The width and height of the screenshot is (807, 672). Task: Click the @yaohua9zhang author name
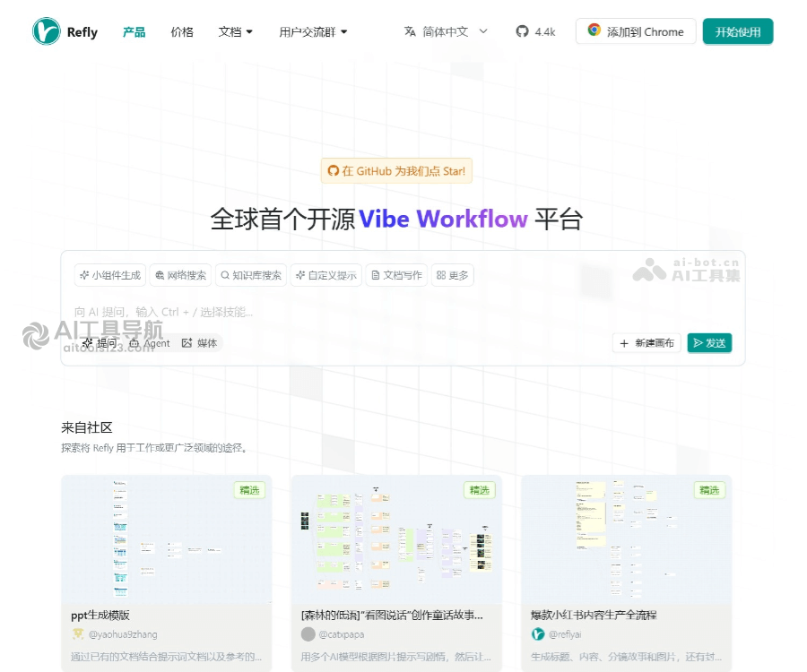point(123,634)
